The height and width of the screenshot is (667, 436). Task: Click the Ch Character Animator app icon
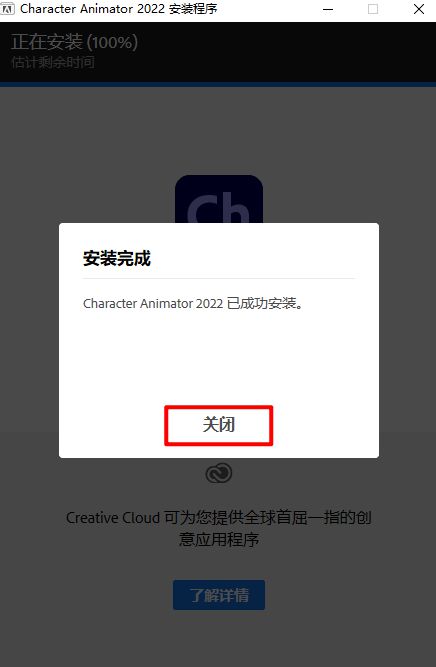pos(219,199)
